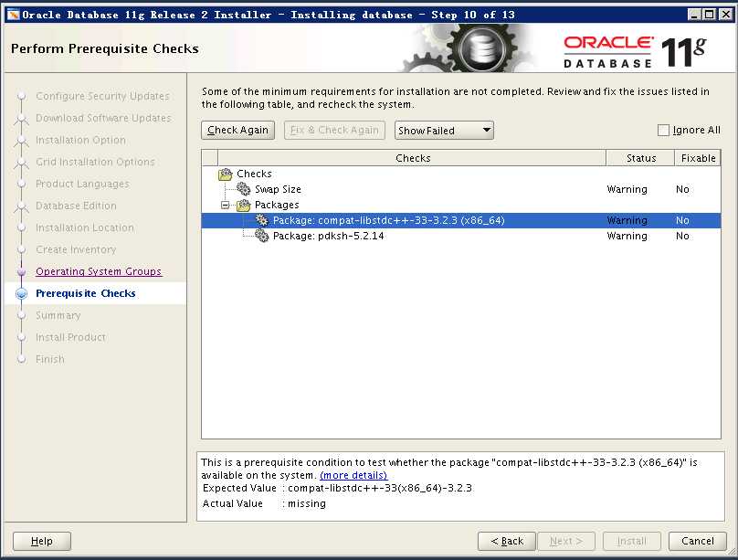Click the Finish step in sidebar
Image resolution: width=738 pixels, height=560 pixels.
click(50, 359)
